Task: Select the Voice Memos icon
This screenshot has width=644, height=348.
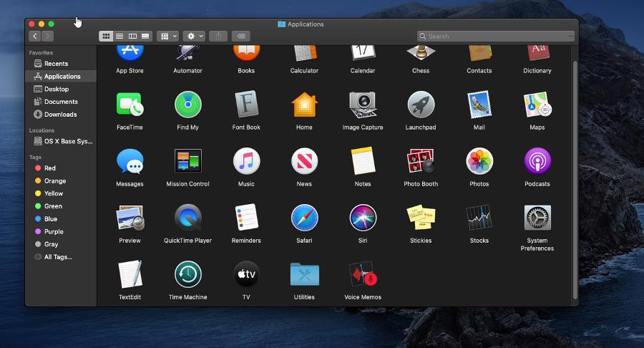Action: (363, 274)
